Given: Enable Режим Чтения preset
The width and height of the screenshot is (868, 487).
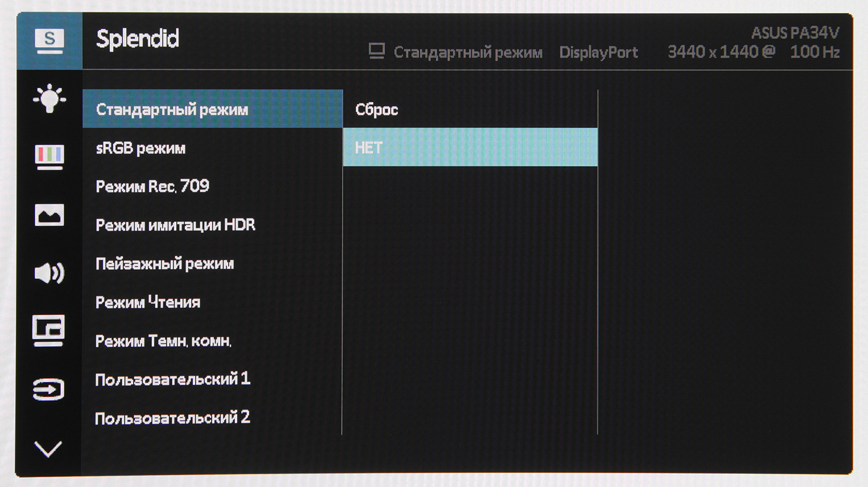Looking at the screenshot, I should coord(148,303).
